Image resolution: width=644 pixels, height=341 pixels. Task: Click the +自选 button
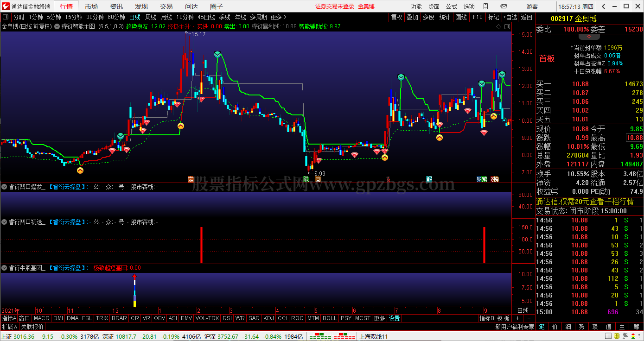pyautogui.click(x=510, y=17)
